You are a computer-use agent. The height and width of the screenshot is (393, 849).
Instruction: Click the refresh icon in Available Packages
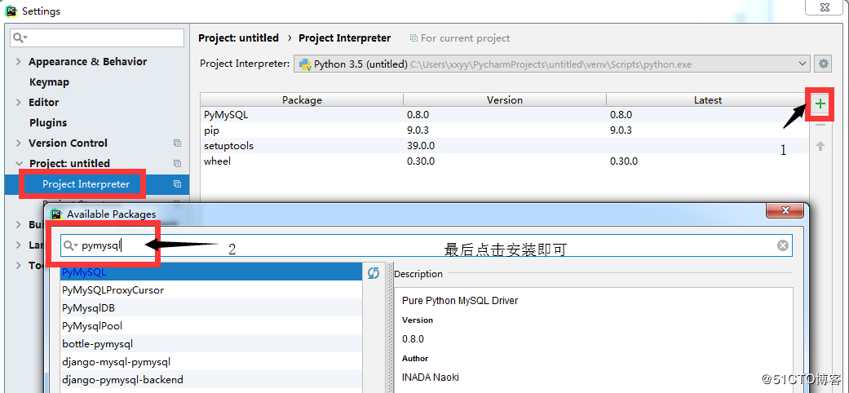coord(373,273)
